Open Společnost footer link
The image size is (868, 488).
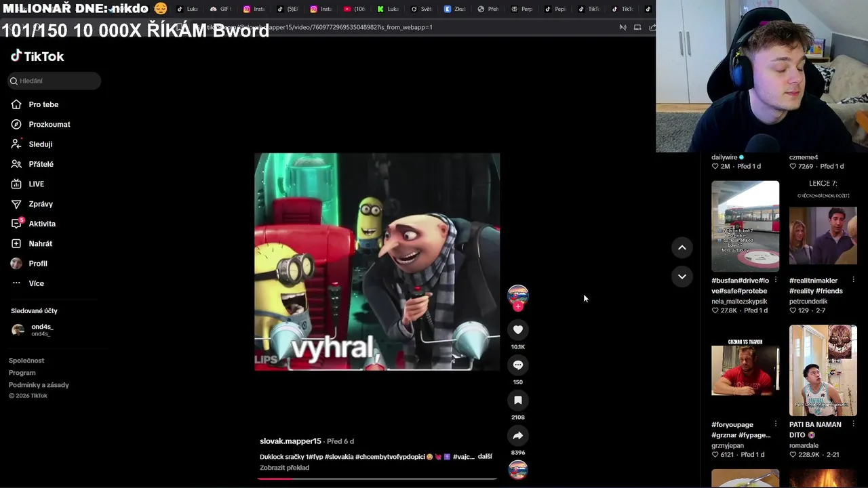[x=26, y=361]
